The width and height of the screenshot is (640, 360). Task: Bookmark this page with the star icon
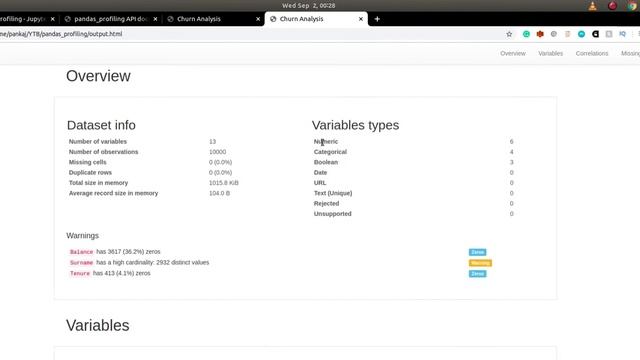pos(509,34)
